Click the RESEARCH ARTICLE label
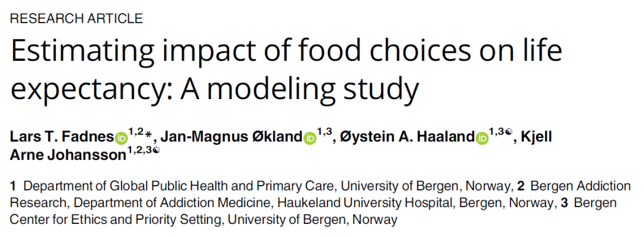This screenshot has height=237, width=644. point(76,19)
